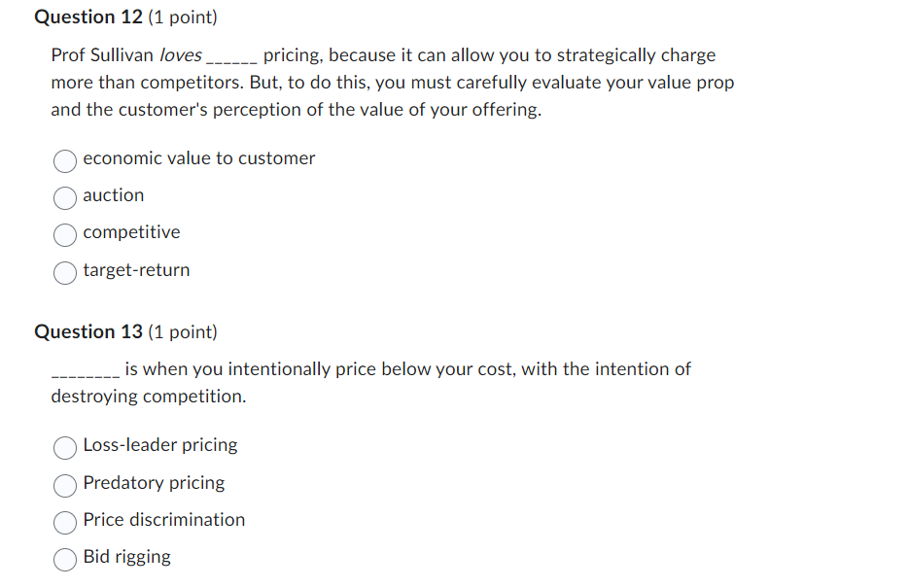
Task: Select the 'target-return' radio button
Action: (64, 273)
